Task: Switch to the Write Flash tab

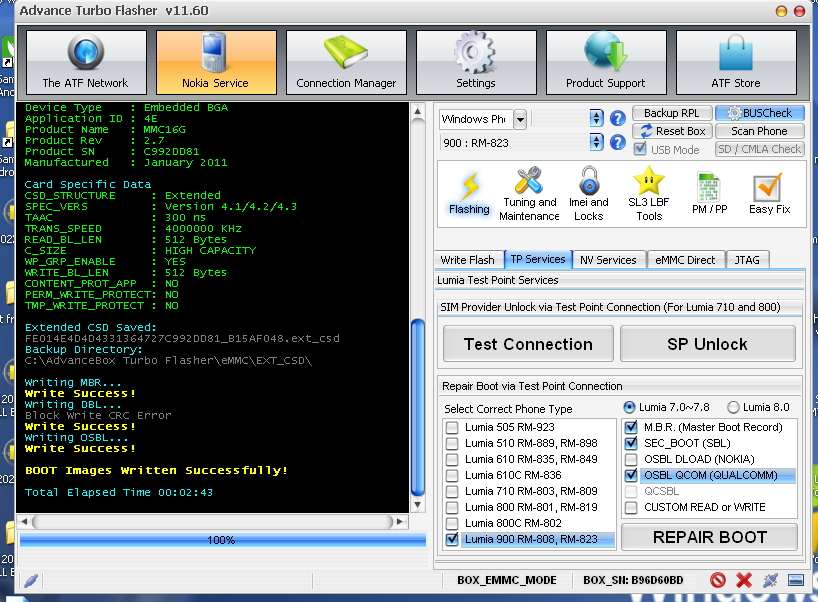Action: pyautogui.click(x=467, y=260)
